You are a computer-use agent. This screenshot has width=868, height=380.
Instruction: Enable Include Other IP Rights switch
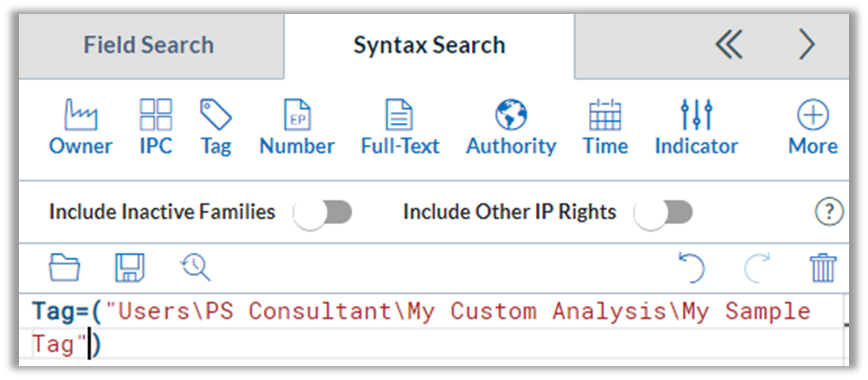point(663,213)
